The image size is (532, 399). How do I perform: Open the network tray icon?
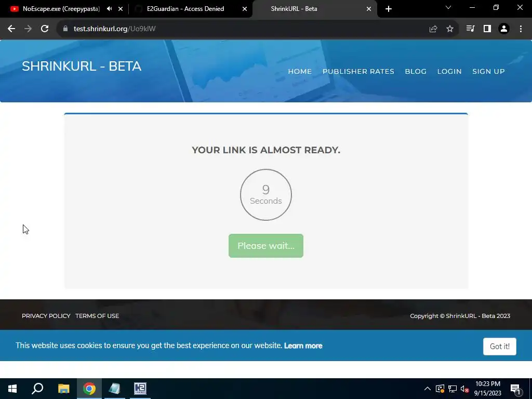(453, 389)
